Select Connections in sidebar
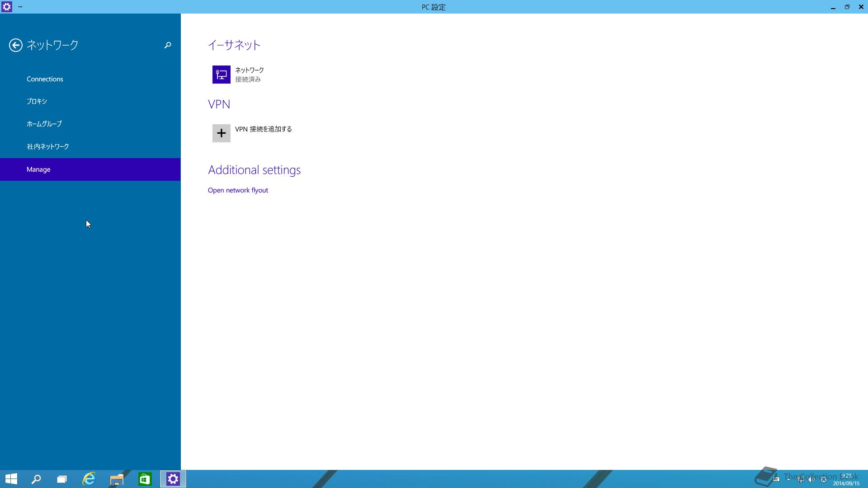Viewport: 868px width, 488px height. [90, 79]
